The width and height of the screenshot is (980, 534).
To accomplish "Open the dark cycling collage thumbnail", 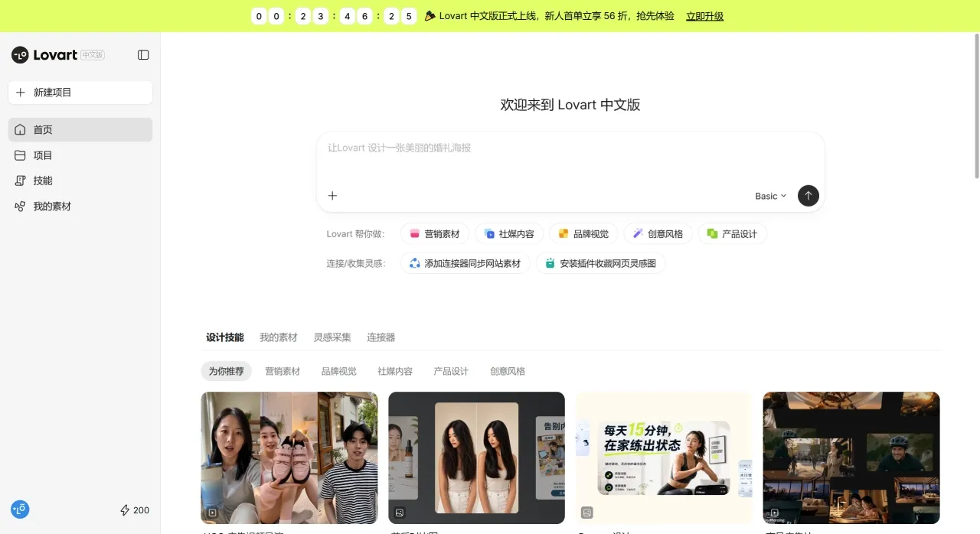I will coord(851,457).
